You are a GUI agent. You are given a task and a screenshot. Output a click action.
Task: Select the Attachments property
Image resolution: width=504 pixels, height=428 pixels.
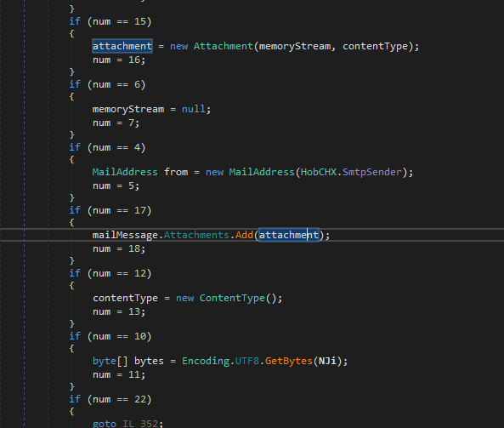click(196, 235)
